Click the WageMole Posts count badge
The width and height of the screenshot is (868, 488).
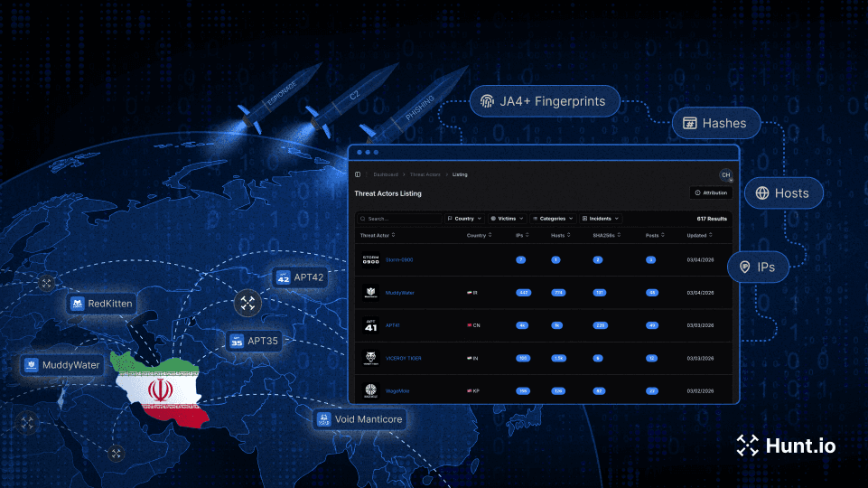(652, 391)
